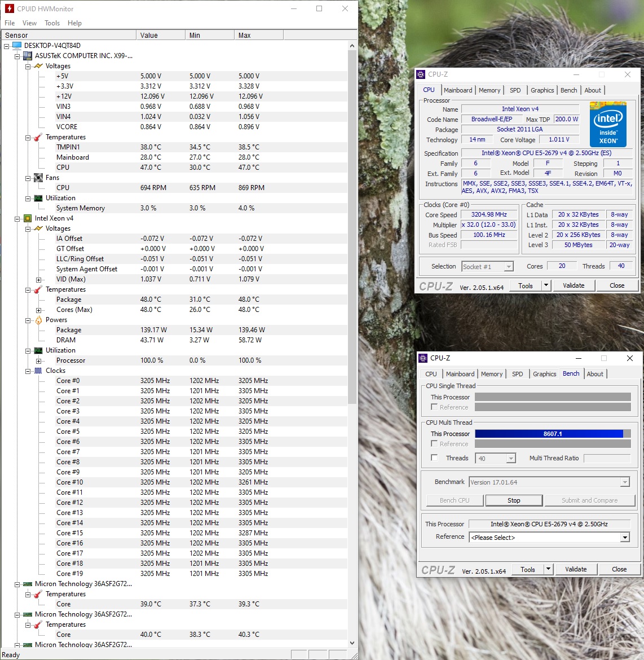
Task: Switch to Mainboard tab in upper CPU-Z
Action: [458, 90]
